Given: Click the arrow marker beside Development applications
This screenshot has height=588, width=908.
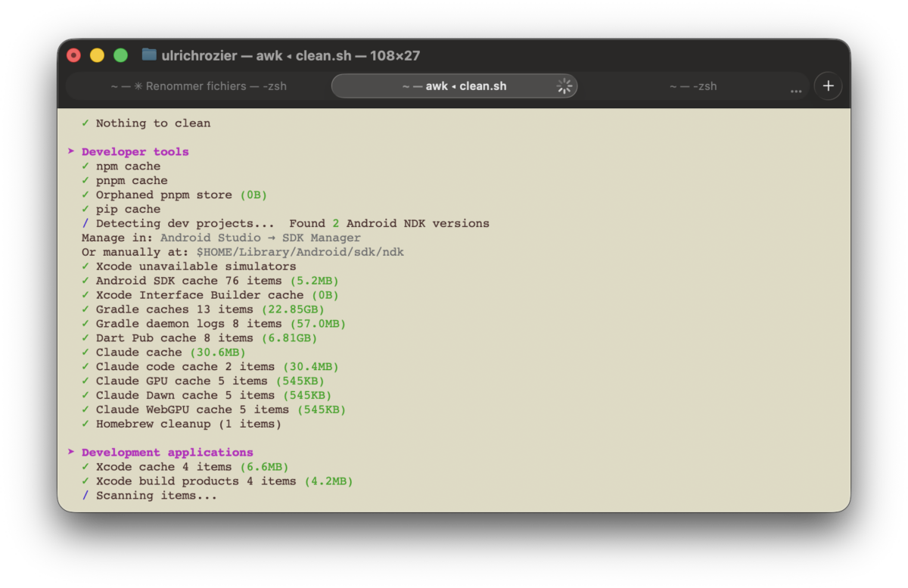Looking at the screenshot, I should tap(71, 452).
